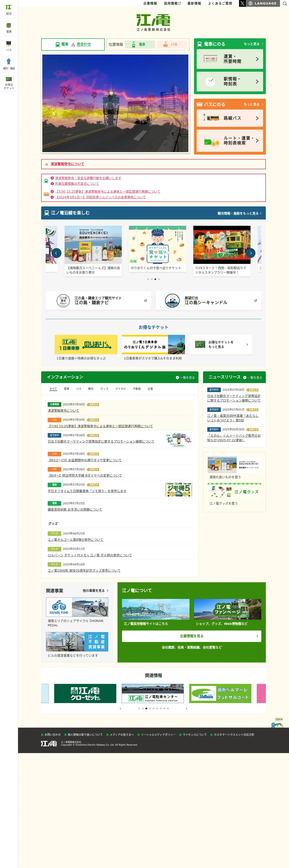Open のりおりくんデジタル版 banner
The image size is (289, 868).
pyautogui.click(x=154, y=344)
